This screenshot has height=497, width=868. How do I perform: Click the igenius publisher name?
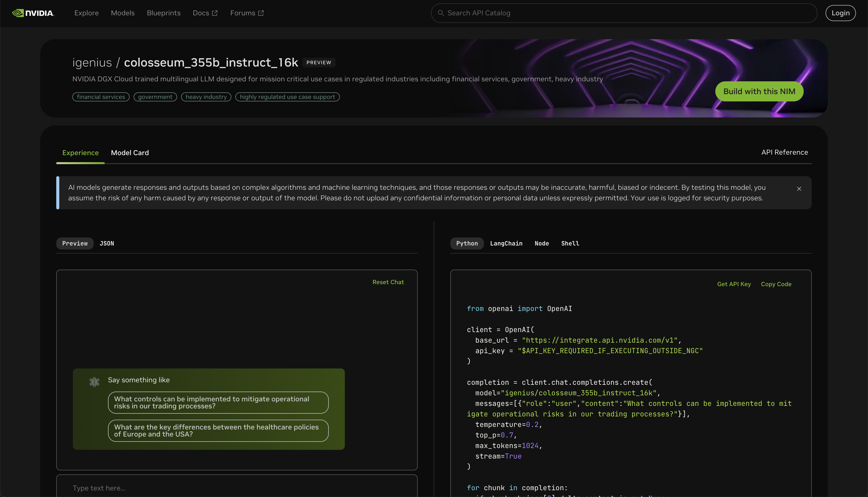(92, 63)
